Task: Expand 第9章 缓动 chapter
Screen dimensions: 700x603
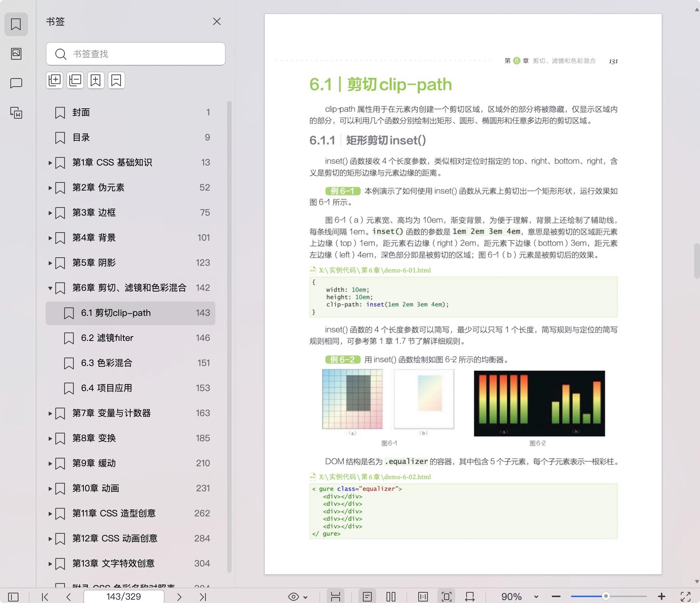Action: coord(50,463)
